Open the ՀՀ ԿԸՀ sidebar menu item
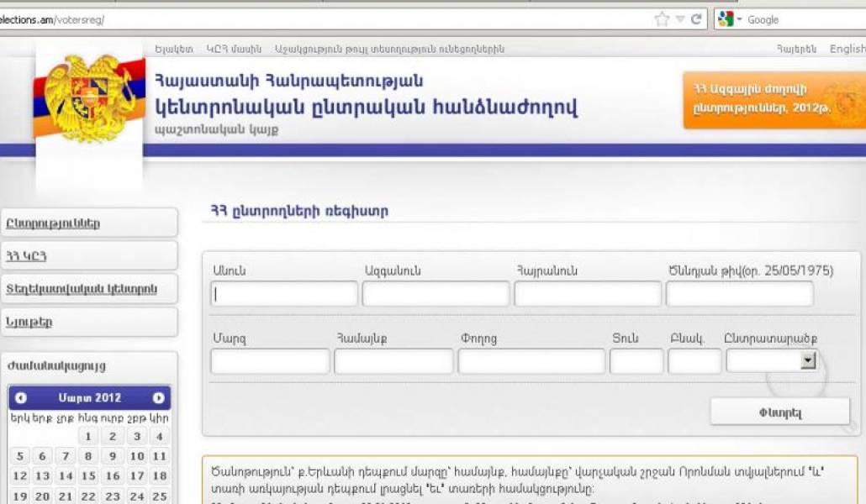 point(88,256)
